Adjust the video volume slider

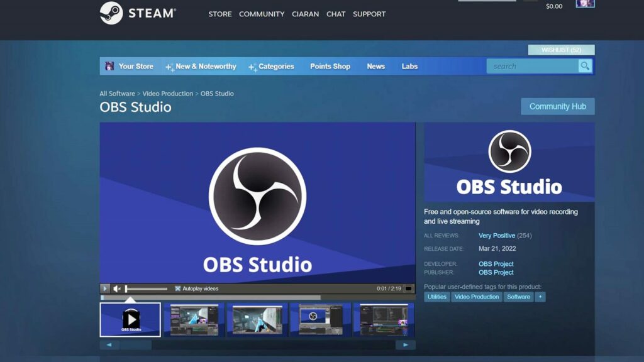click(x=146, y=288)
